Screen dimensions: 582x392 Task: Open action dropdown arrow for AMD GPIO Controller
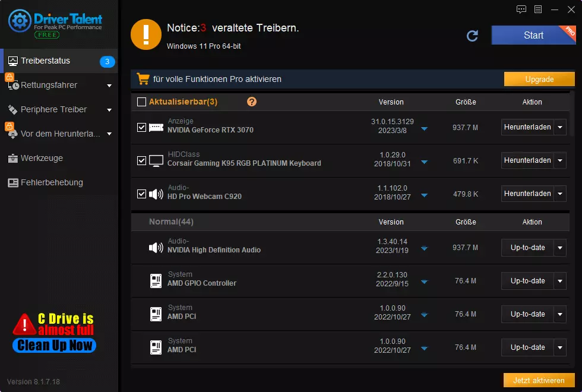[x=560, y=281]
